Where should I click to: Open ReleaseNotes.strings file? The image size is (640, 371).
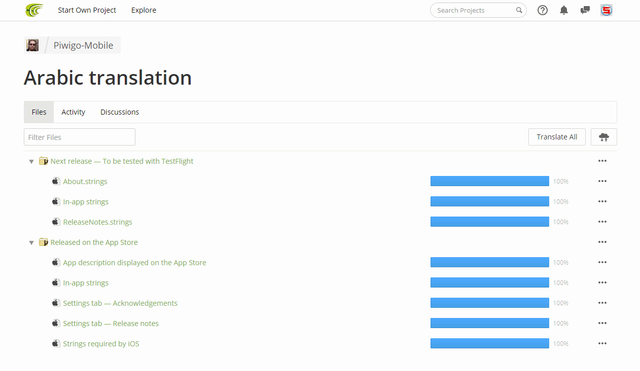(98, 222)
